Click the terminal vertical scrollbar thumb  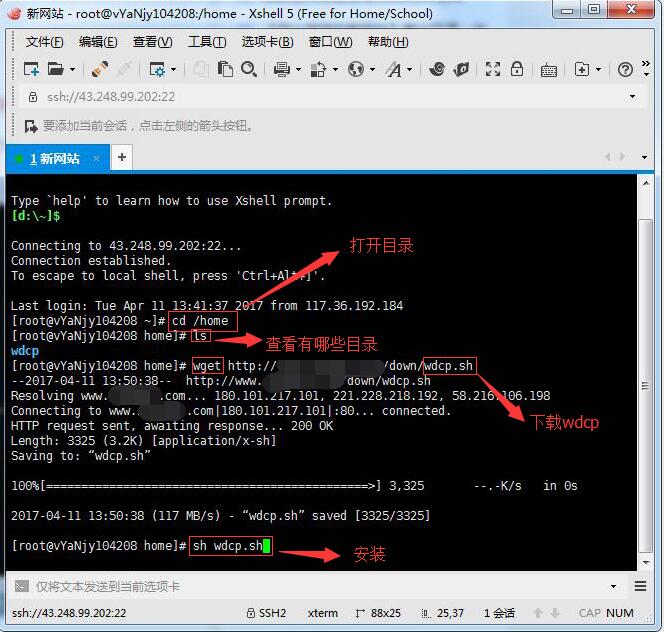646,385
